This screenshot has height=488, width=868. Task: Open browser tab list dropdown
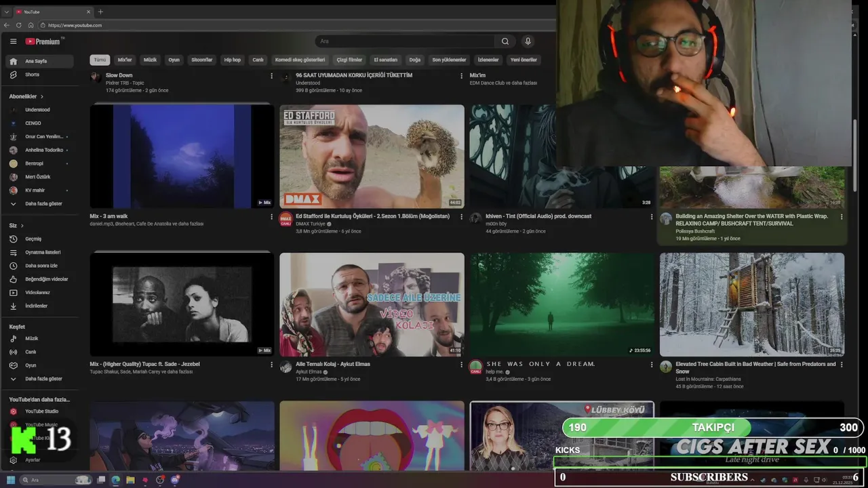(x=7, y=12)
